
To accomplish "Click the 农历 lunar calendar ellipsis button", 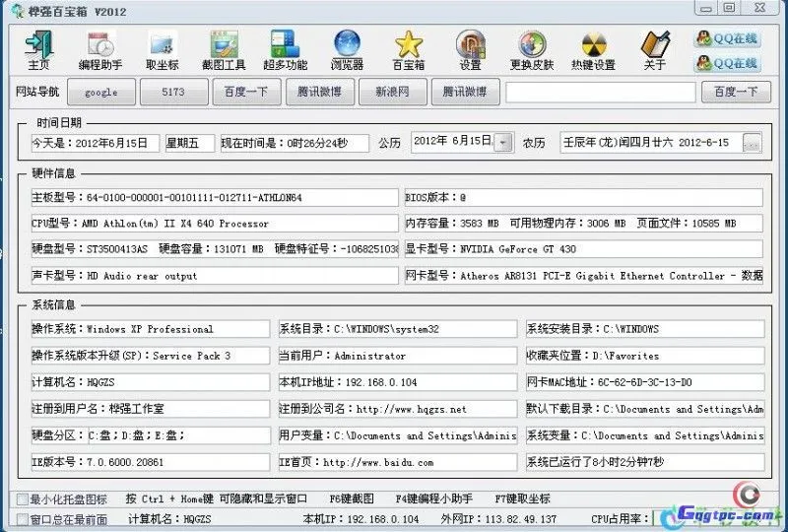I will coord(752,143).
